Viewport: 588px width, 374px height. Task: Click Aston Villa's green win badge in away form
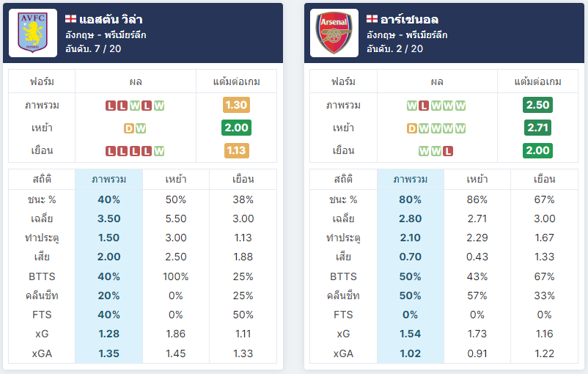pos(159,151)
